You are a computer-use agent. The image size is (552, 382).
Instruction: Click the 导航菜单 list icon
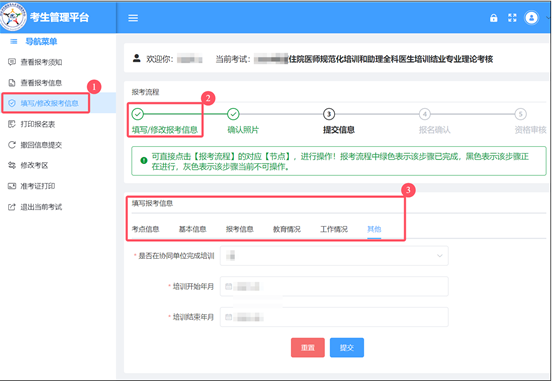click(14, 42)
